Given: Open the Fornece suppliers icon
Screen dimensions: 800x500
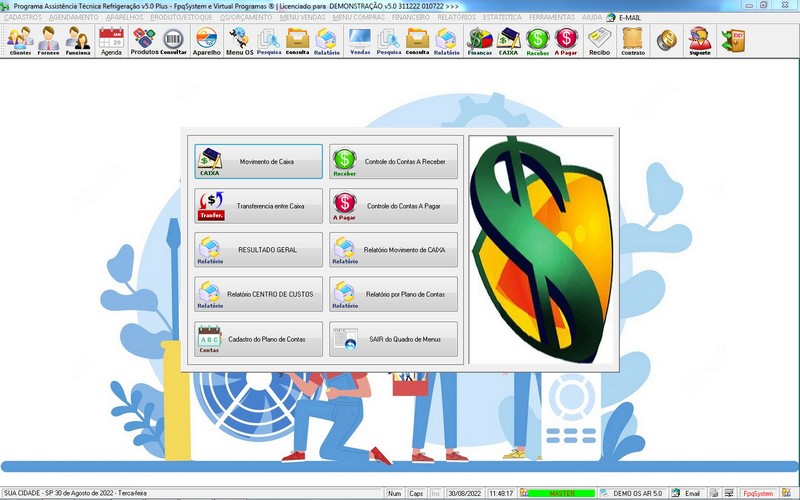Looking at the screenshot, I should [48, 40].
